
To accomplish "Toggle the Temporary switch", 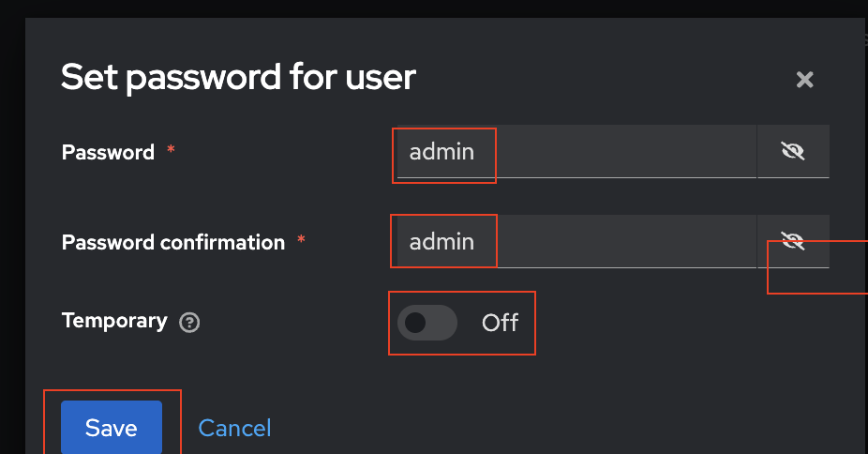I will (427, 323).
